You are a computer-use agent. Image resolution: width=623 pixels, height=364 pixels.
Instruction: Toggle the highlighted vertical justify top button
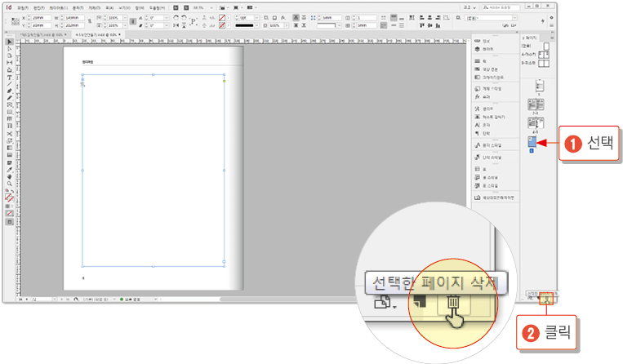pyautogui.click(x=394, y=18)
